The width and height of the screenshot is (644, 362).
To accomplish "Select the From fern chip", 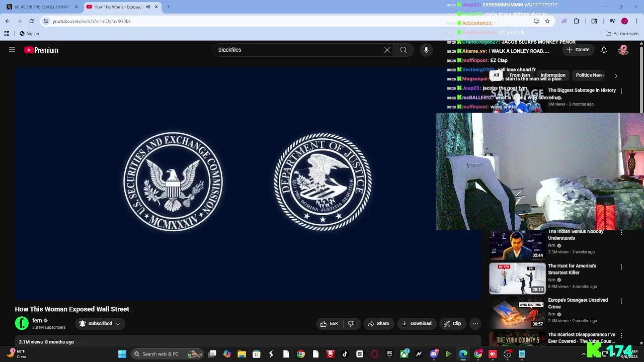I will (520, 75).
